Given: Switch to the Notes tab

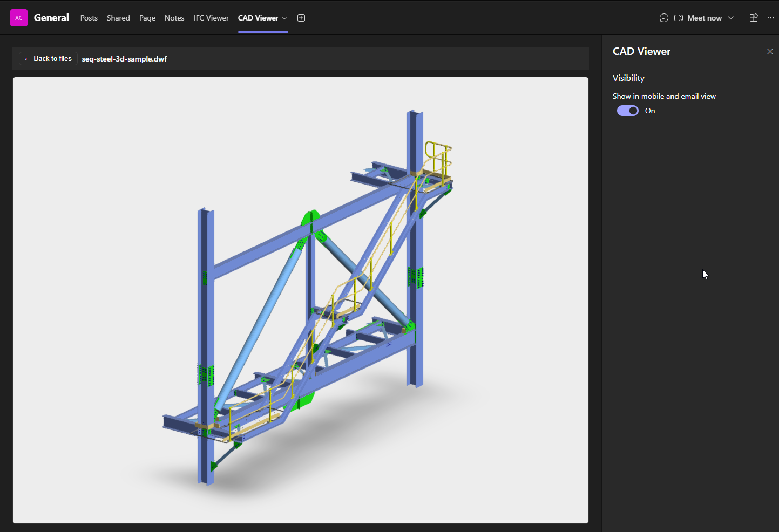Looking at the screenshot, I should coord(174,18).
